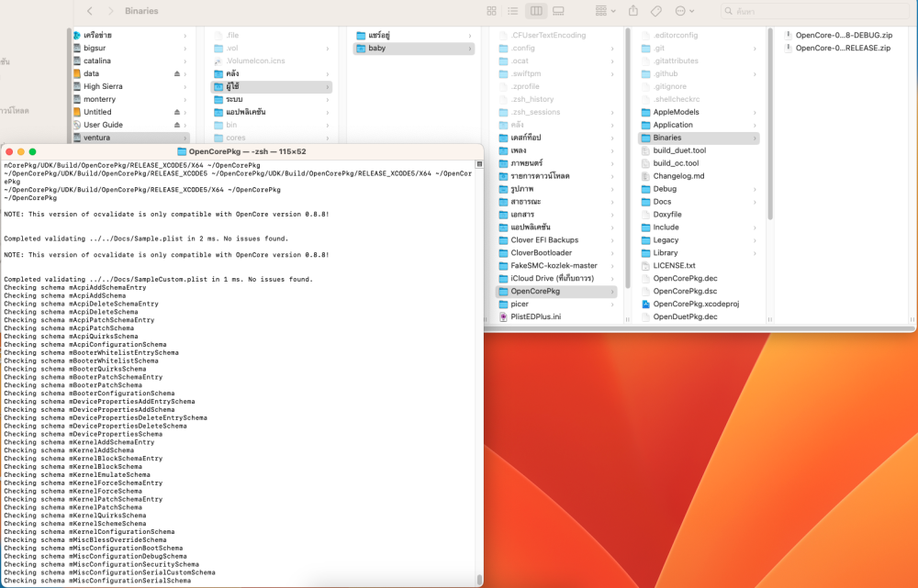Screen dimensions: 918x588
Task: Click the Terminal scrollbar track
Action: [x=479, y=374]
